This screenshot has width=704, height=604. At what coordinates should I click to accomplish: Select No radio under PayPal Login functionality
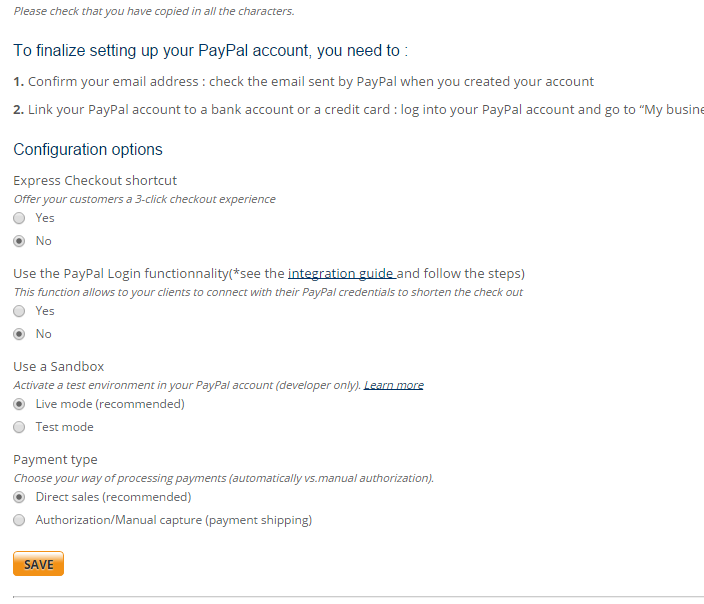click(19, 334)
